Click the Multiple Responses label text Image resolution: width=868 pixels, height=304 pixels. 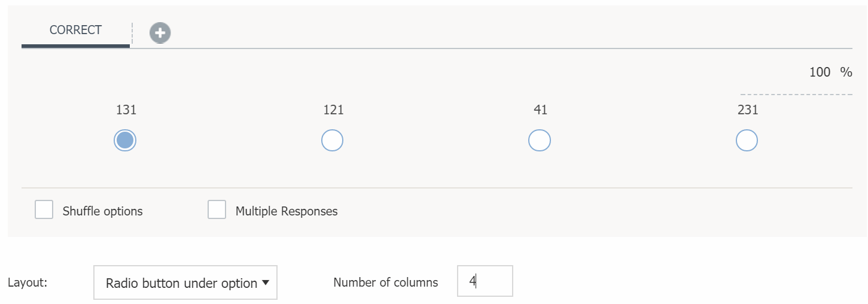(287, 211)
